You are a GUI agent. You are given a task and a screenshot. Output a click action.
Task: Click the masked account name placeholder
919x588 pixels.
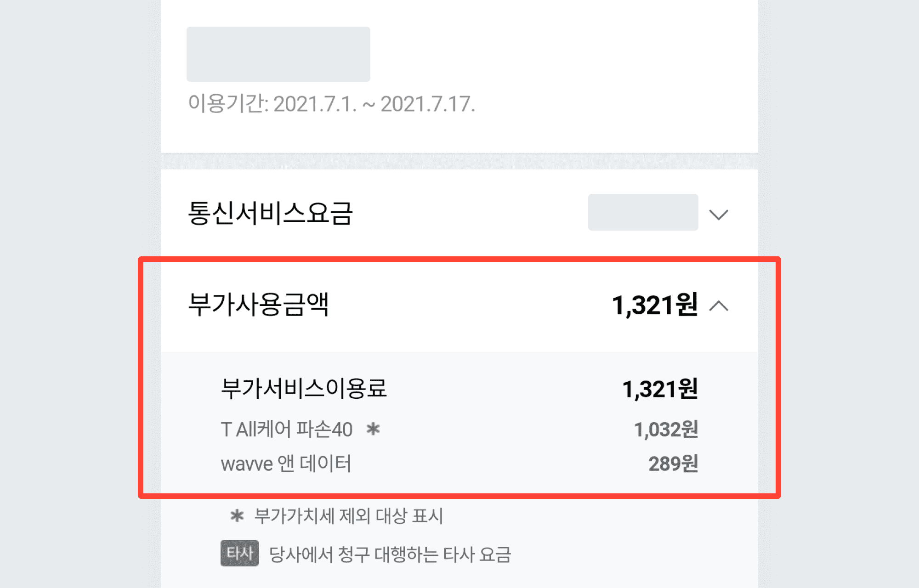pos(278,54)
